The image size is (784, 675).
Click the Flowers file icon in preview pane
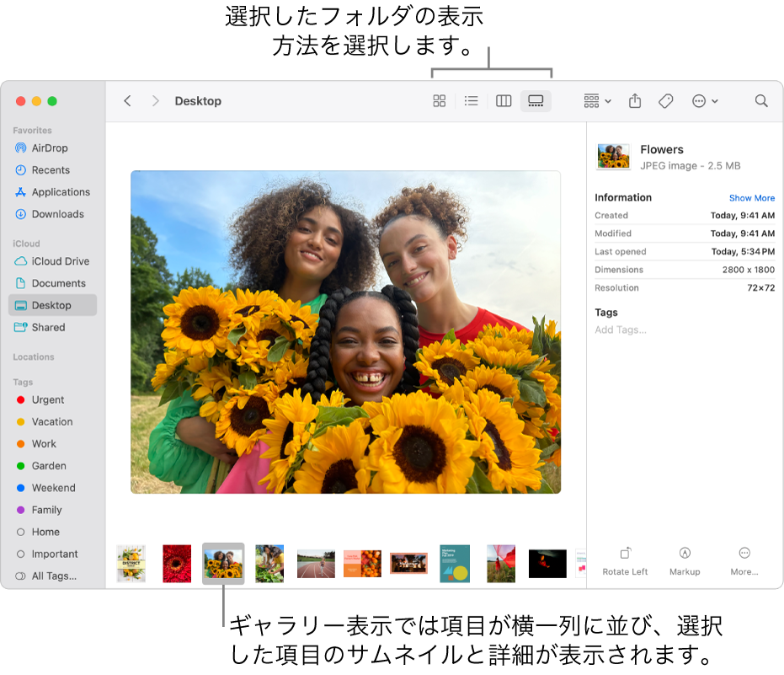click(x=614, y=157)
